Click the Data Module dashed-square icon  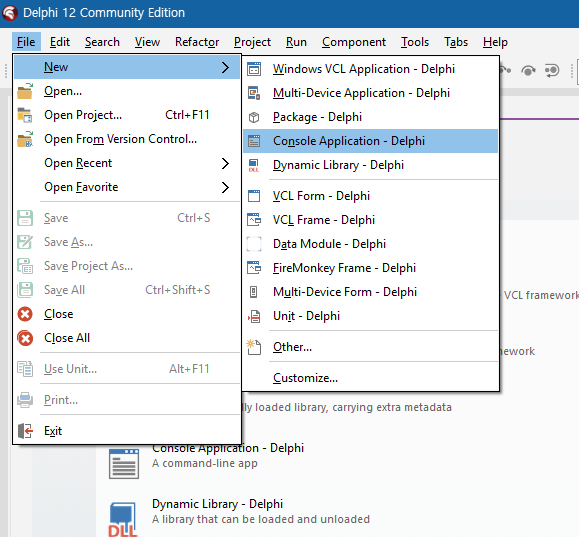pos(254,244)
